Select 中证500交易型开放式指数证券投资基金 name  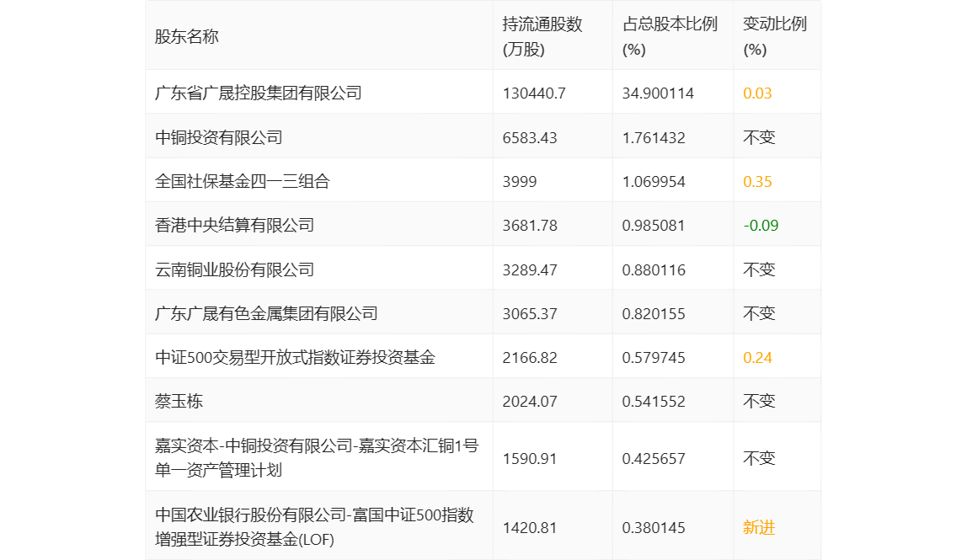coord(296,357)
